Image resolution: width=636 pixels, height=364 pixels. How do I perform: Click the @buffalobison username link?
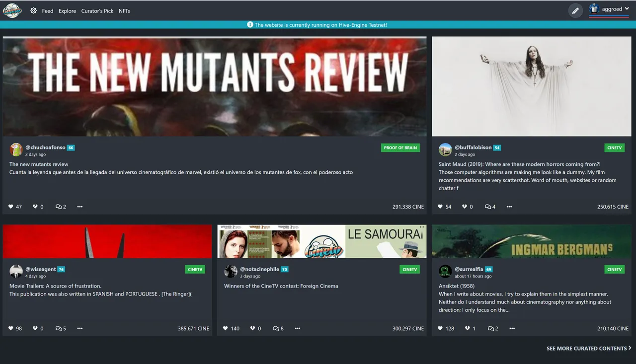473,147
